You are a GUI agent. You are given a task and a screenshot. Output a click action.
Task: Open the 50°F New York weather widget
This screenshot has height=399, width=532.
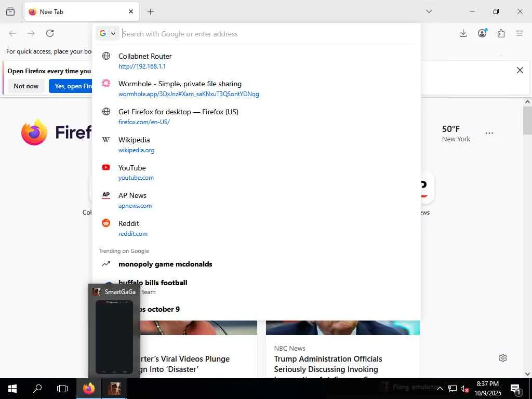tap(456, 134)
